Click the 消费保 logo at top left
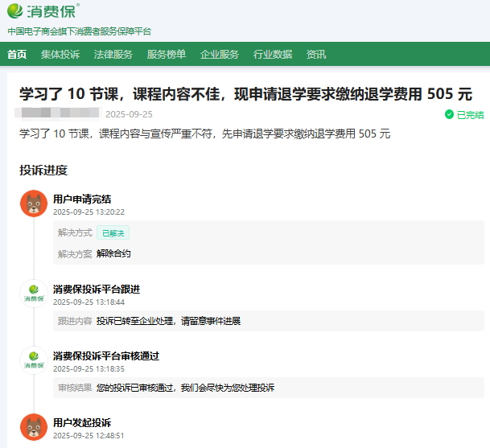The height and width of the screenshot is (448, 490). (x=43, y=13)
